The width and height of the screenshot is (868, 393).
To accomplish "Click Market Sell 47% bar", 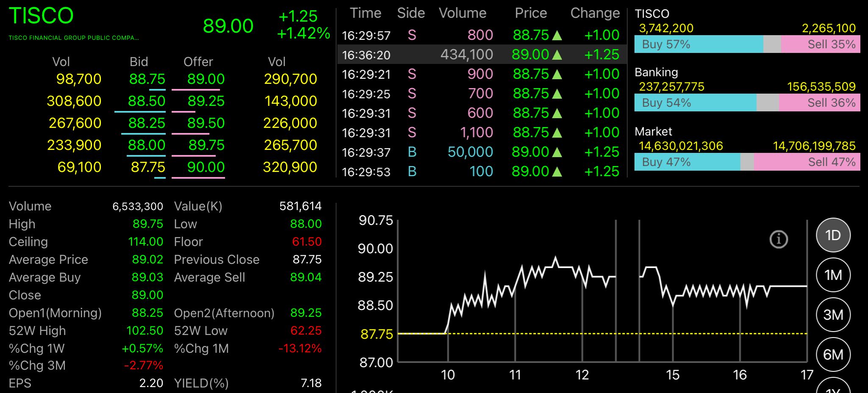I will [807, 162].
